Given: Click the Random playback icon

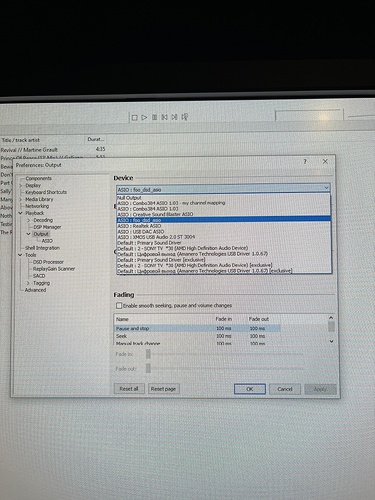Looking at the screenshot, I should (185, 117).
